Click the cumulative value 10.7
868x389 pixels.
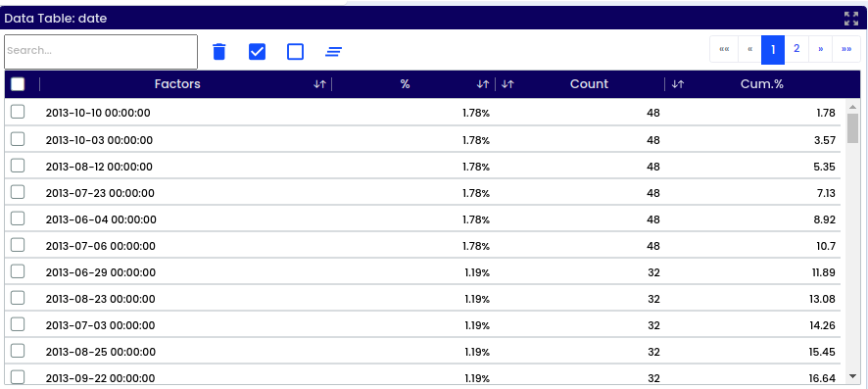pos(825,246)
